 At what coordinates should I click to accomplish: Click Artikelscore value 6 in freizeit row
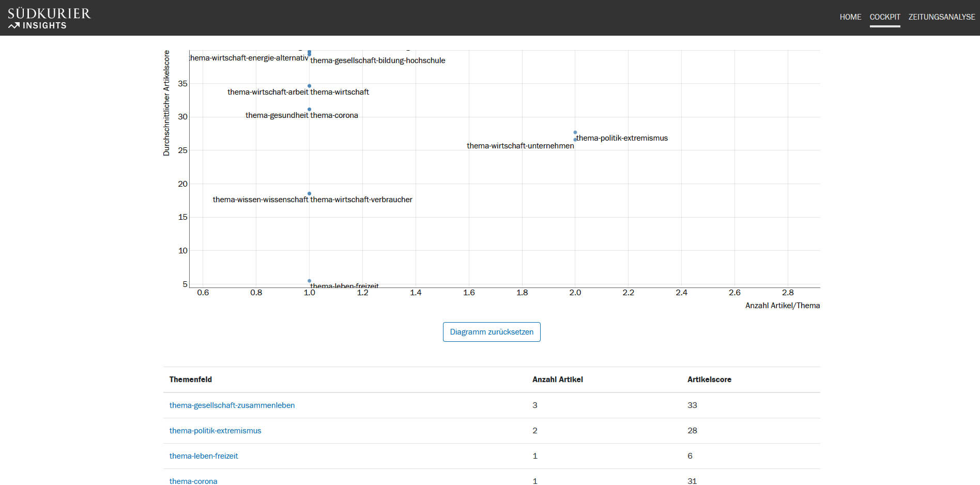[690, 456]
